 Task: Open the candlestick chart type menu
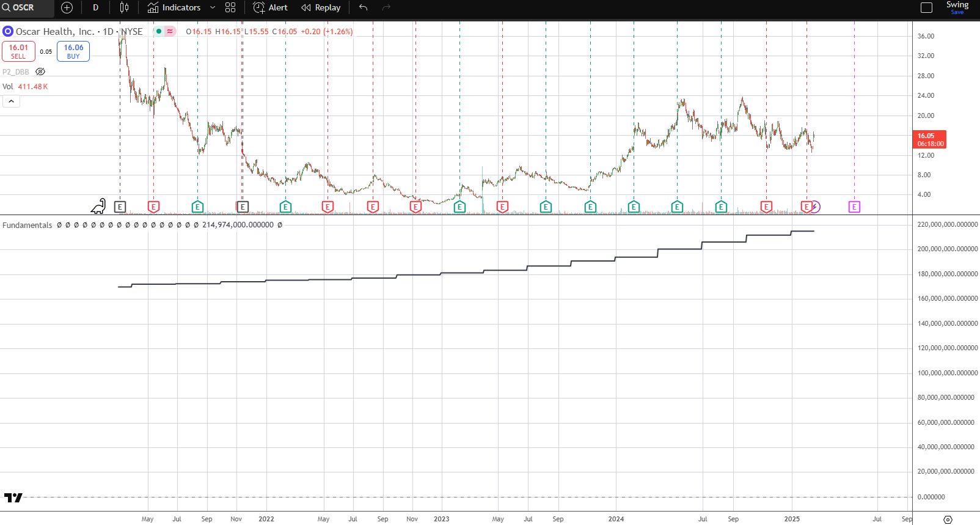(x=124, y=8)
